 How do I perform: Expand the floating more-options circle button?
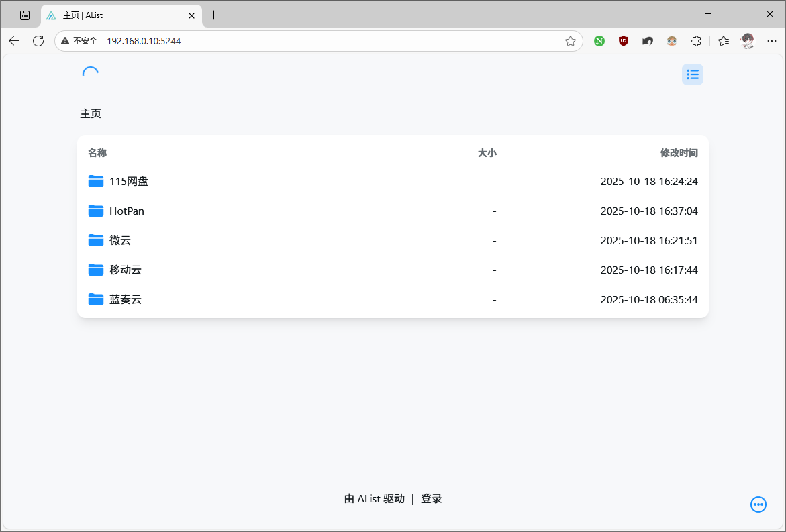[x=758, y=504]
